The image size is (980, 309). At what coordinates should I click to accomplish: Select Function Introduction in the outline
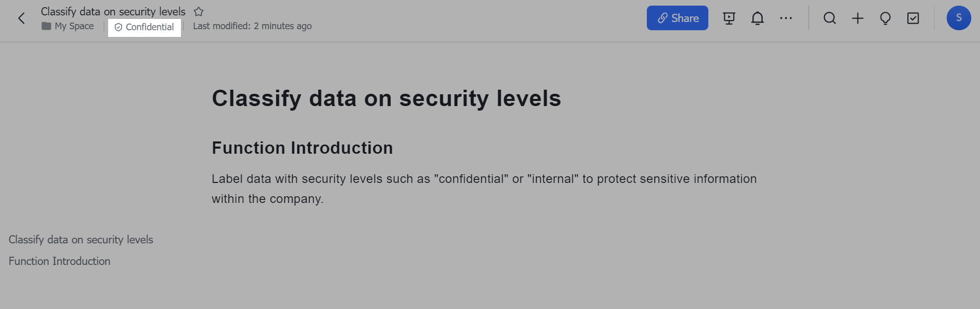pos(59,261)
